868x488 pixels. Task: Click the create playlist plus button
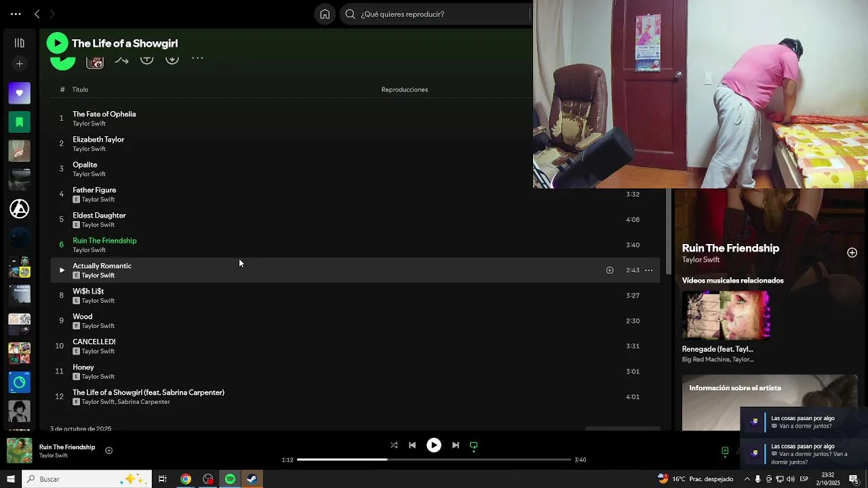click(19, 64)
